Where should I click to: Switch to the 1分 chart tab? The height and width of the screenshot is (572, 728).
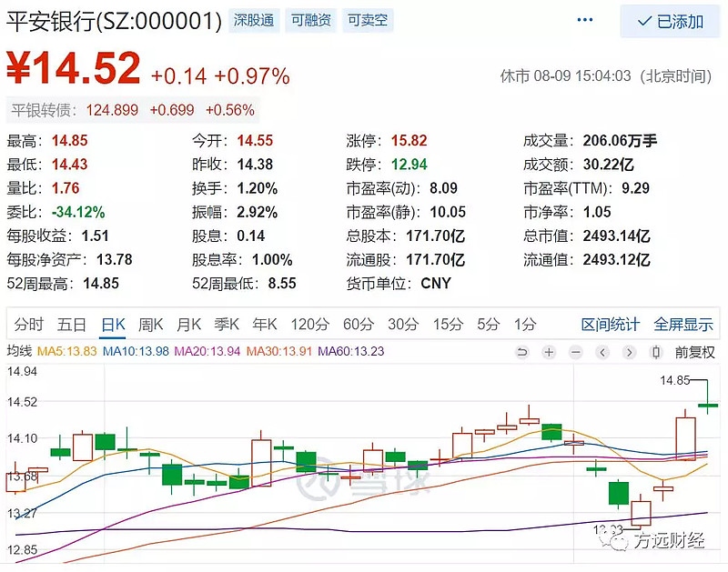pyautogui.click(x=525, y=324)
